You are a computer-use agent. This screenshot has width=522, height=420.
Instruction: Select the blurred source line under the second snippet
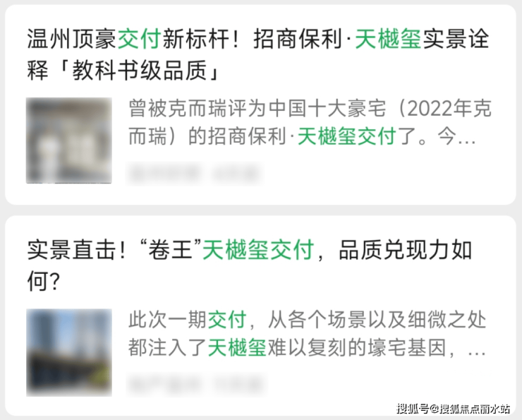click(196, 385)
